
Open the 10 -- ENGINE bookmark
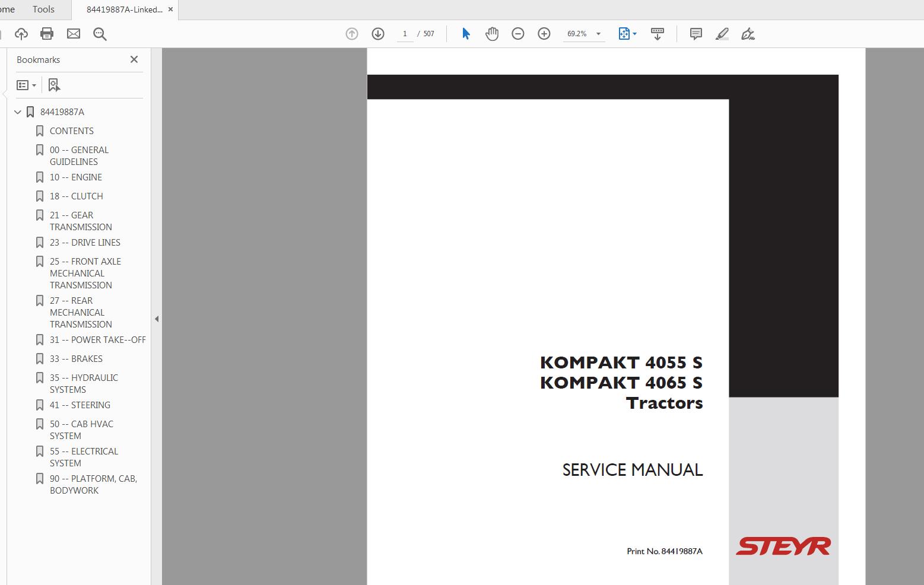76,177
